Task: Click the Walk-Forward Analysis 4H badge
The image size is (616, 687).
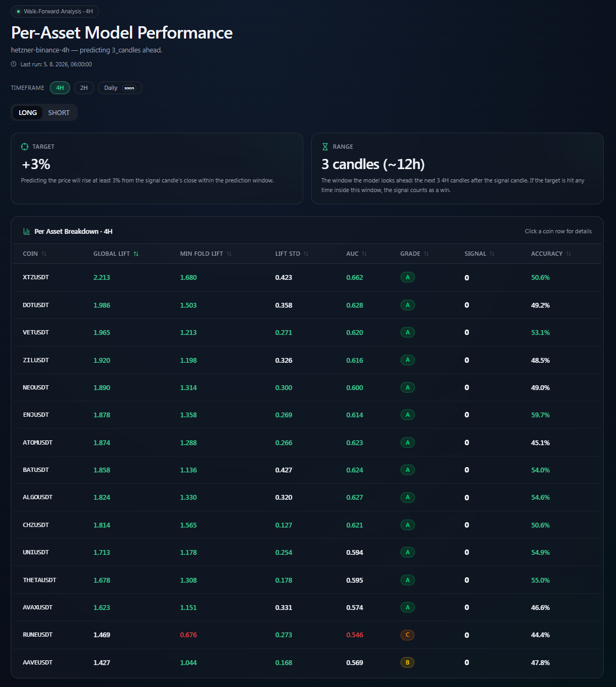Action: pos(55,11)
